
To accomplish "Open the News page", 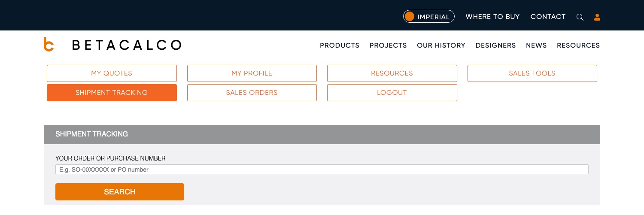I will [x=536, y=45].
